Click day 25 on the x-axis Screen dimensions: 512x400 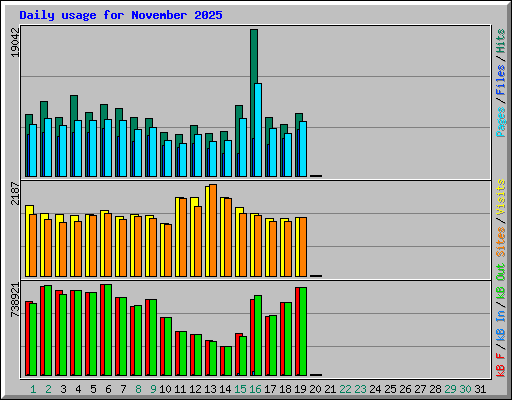click(390, 389)
